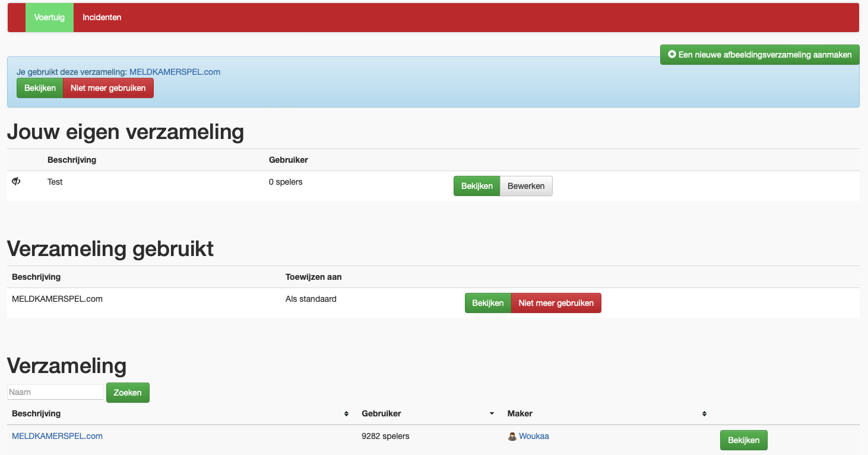Viewport: 868px width, 455px height.
Task: Click the hidden-eye icon beside Test
Action: point(17,182)
